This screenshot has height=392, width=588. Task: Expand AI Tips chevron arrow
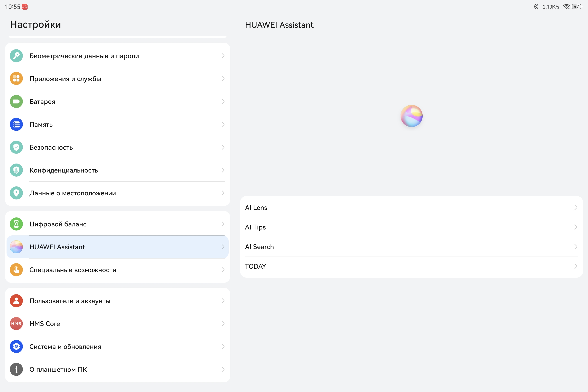(x=576, y=227)
